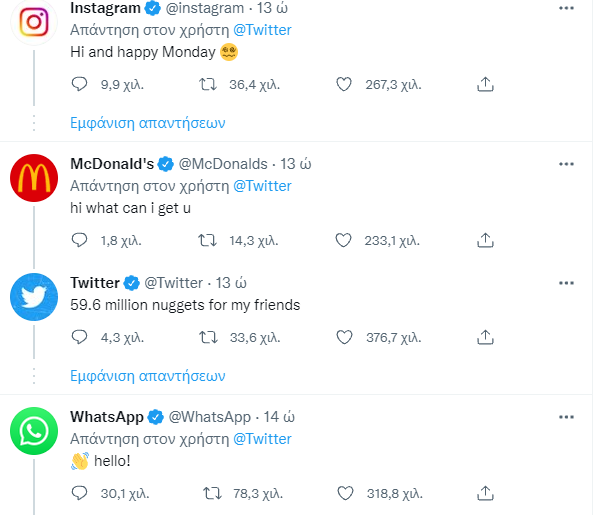Share the WhatsApp hello tweet

pyautogui.click(x=486, y=493)
